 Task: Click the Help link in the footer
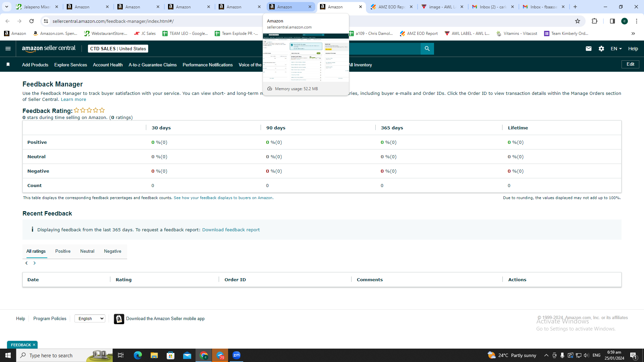pyautogui.click(x=20, y=318)
